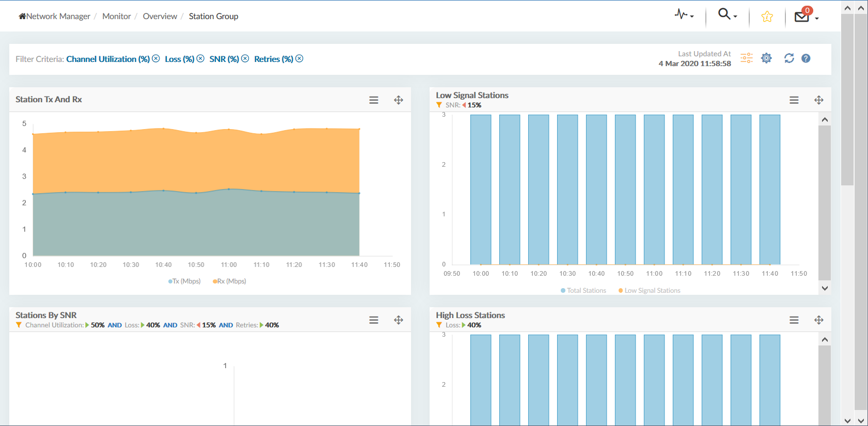
Task: Remove the SNR (%) filter criterion
Action: click(245, 59)
